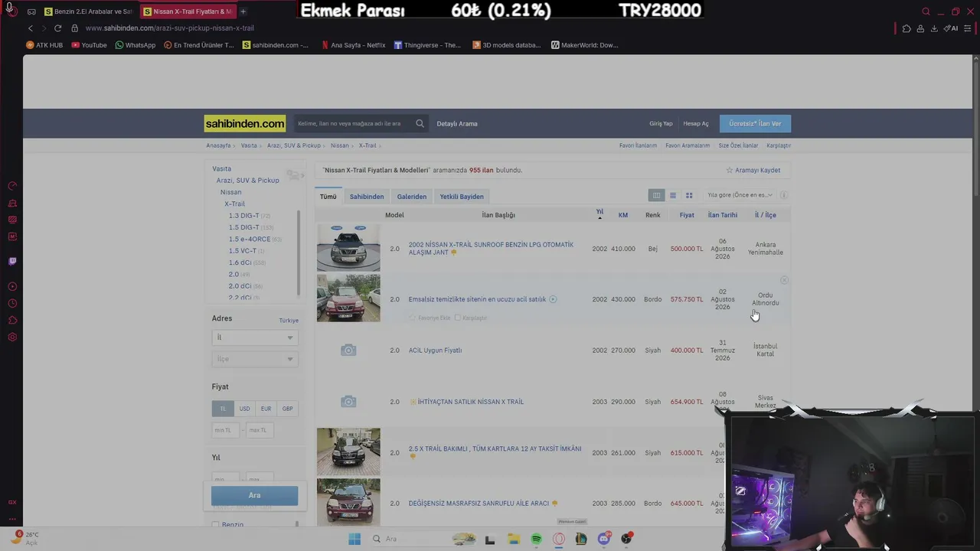Switch to the Yetkili Bayiden tab
This screenshot has height=551, width=980.
coord(462,197)
